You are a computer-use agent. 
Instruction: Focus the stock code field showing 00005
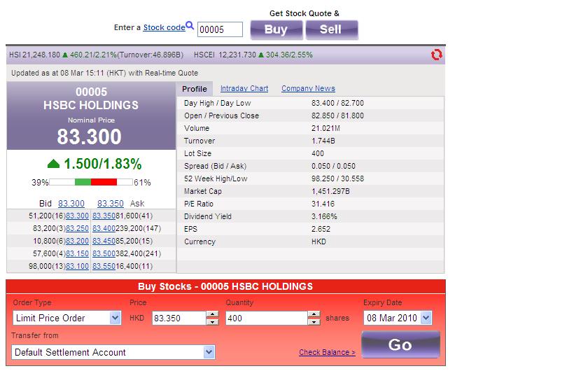[220, 29]
